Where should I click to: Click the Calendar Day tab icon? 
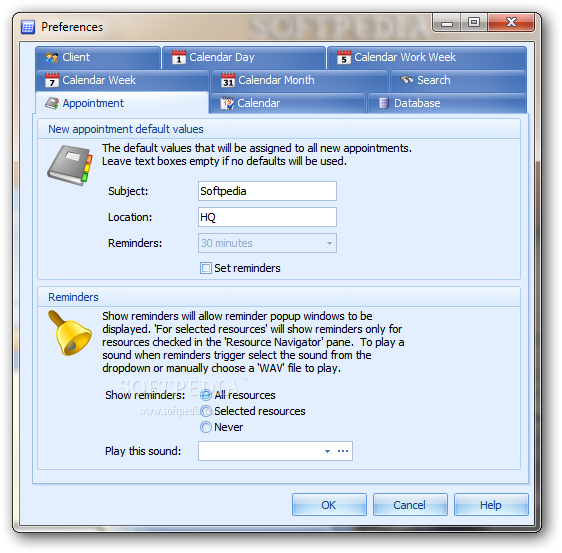point(179,57)
